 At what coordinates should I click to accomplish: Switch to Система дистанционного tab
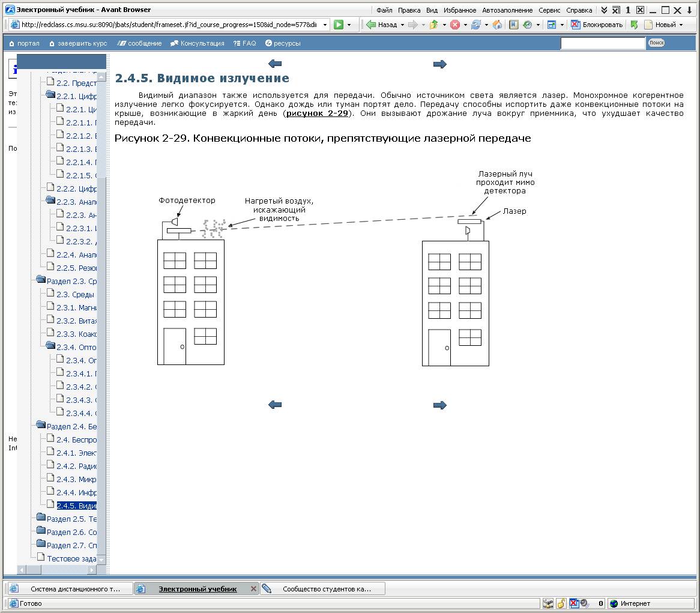coord(70,589)
